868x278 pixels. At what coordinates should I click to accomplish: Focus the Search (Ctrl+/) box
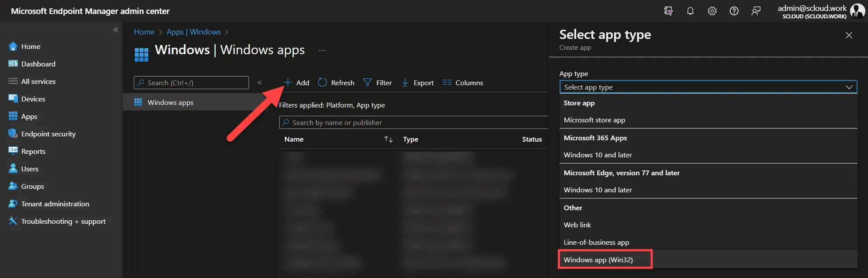click(191, 83)
